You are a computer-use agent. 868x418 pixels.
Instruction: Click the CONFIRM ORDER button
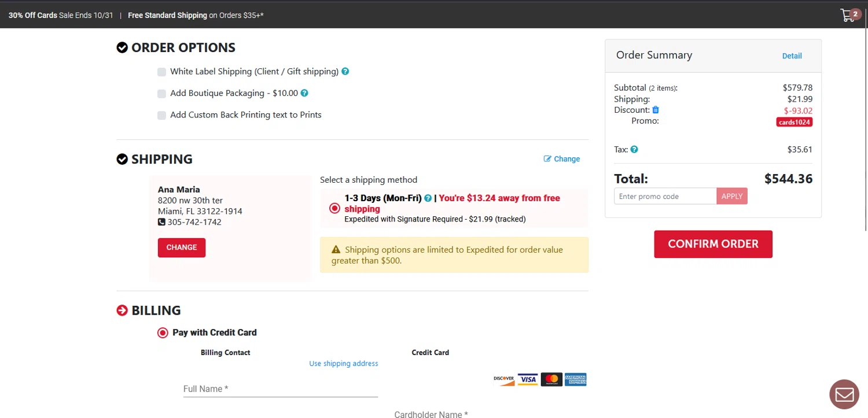pyautogui.click(x=713, y=244)
